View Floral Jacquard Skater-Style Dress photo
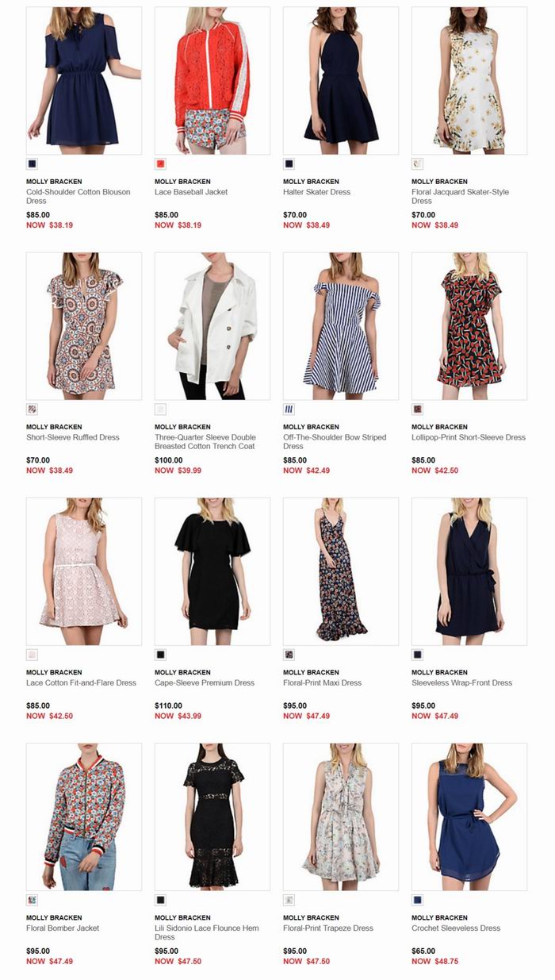This screenshot has height=980, width=555. (469, 80)
